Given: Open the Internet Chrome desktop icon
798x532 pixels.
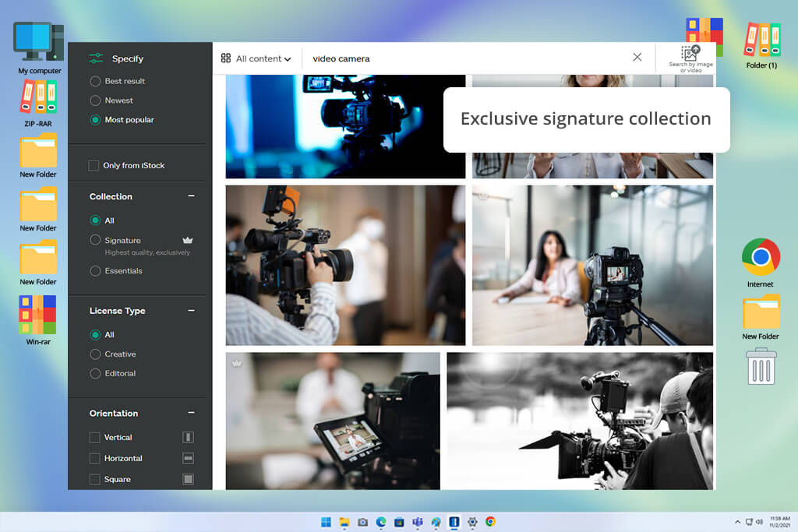Looking at the screenshot, I should pyautogui.click(x=761, y=263).
